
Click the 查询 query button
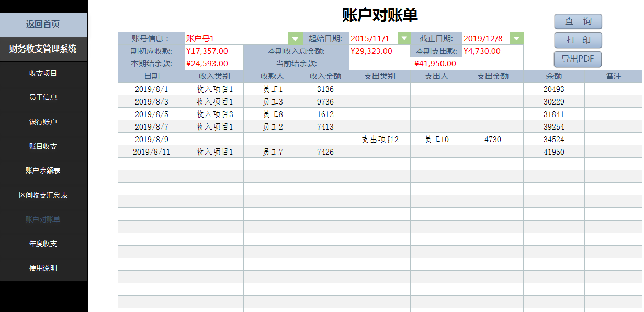pos(578,21)
